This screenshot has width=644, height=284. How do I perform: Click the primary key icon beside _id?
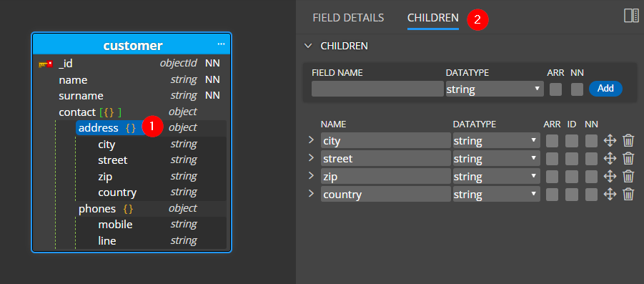[x=46, y=64]
